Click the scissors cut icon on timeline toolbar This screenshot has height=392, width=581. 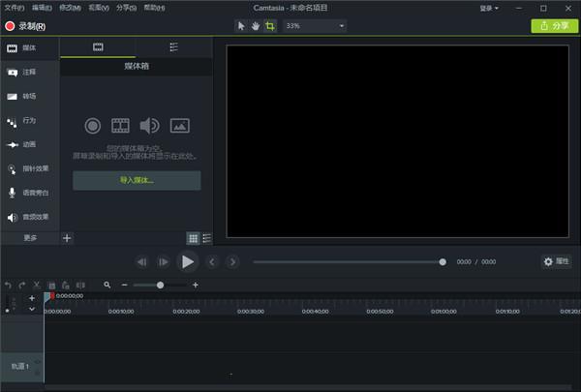(x=37, y=286)
